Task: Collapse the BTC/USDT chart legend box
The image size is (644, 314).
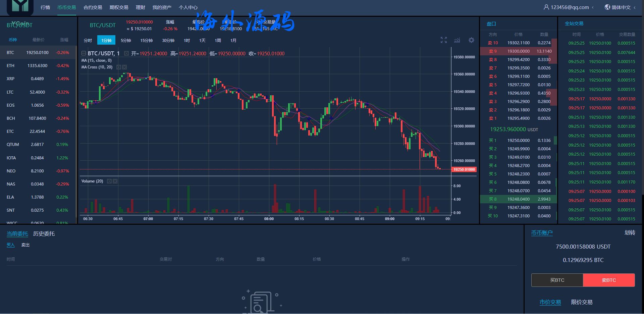Action: click(x=84, y=53)
